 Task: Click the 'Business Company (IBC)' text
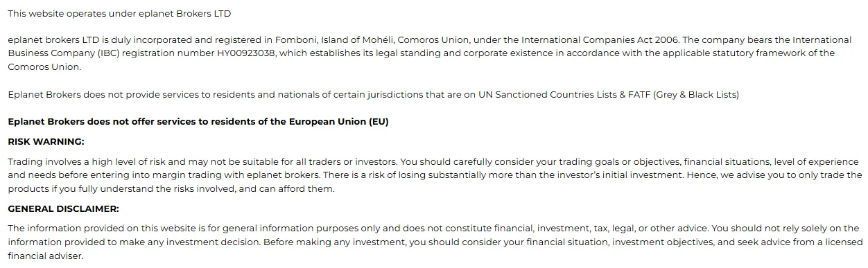coord(62,53)
